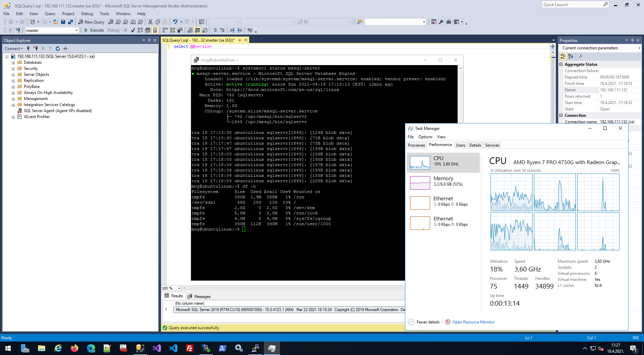Image resolution: width=644 pixels, height=355 pixels.
Task: Click the New Query toolbar button
Action: pyautogui.click(x=91, y=22)
